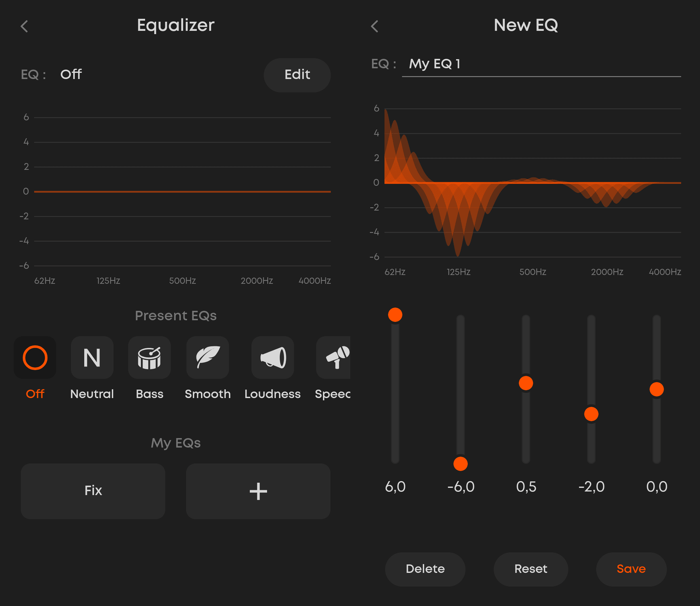Choose the Speech microphone preset icon
The height and width of the screenshot is (606, 700).
click(x=335, y=358)
